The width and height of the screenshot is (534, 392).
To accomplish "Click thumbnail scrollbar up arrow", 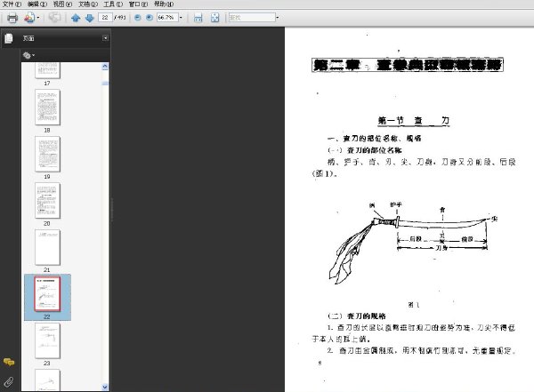I will pyautogui.click(x=105, y=67).
